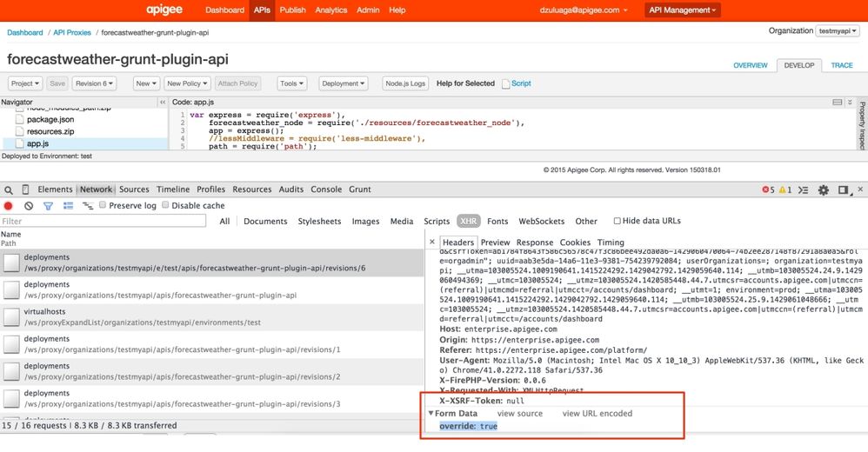The width and height of the screenshot is (868, 452).
Task: Collapse the Form Data section triangle
Action: click(x=431, y=413)
